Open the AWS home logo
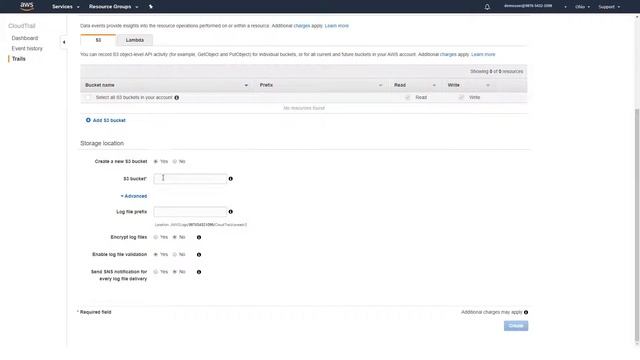The width and height of the screenshot is (640, 360). [27, 6]
